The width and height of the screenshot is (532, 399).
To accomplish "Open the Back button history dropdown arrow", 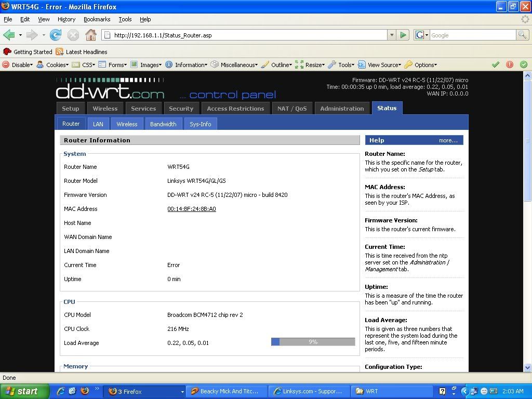I will pos(20,35).
